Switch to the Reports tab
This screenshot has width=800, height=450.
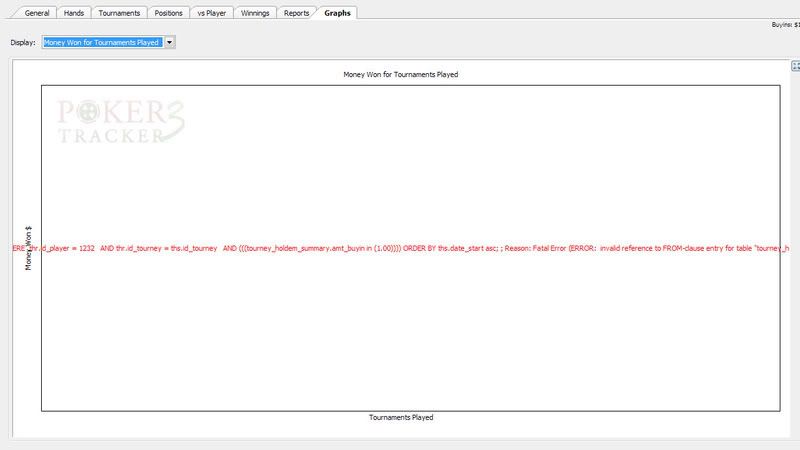click(296, 13)
